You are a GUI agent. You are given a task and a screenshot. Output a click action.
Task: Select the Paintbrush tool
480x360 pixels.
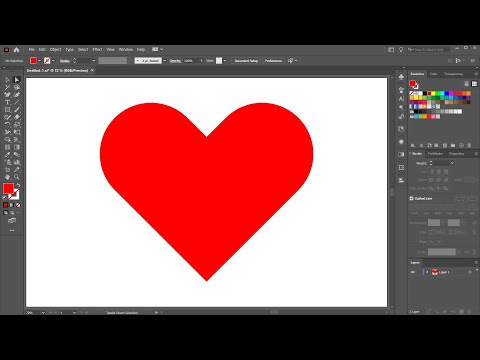[17, 110]
